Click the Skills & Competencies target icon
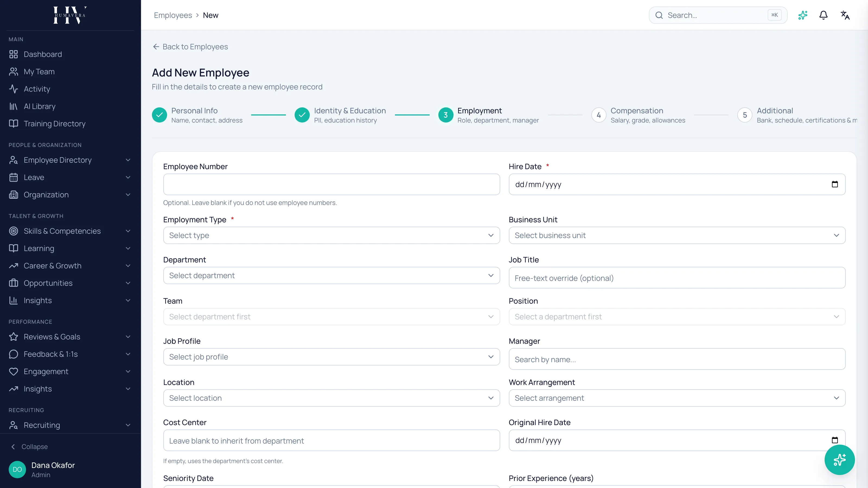This screenshot has width=868, height=488. point(14,231)
